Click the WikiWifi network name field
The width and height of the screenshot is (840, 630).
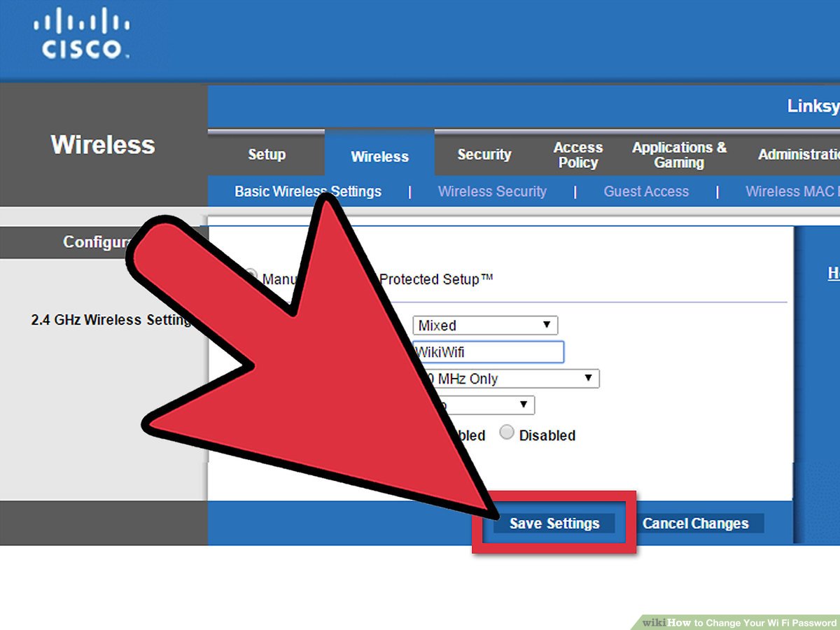point(489,352)
